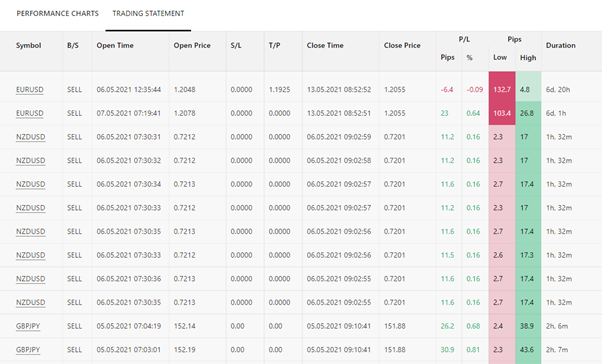
Task: Click the T/P column header
Action: 274,45
